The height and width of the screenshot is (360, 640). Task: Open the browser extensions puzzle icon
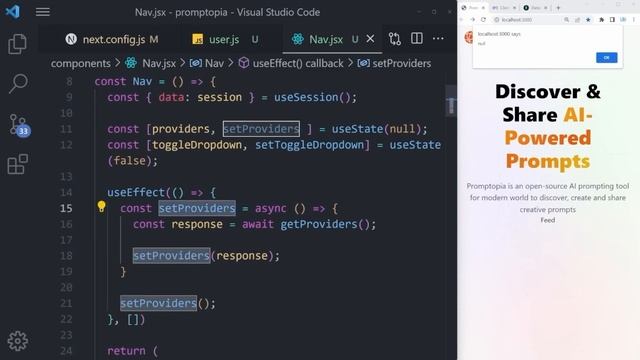tap(602, 20)
